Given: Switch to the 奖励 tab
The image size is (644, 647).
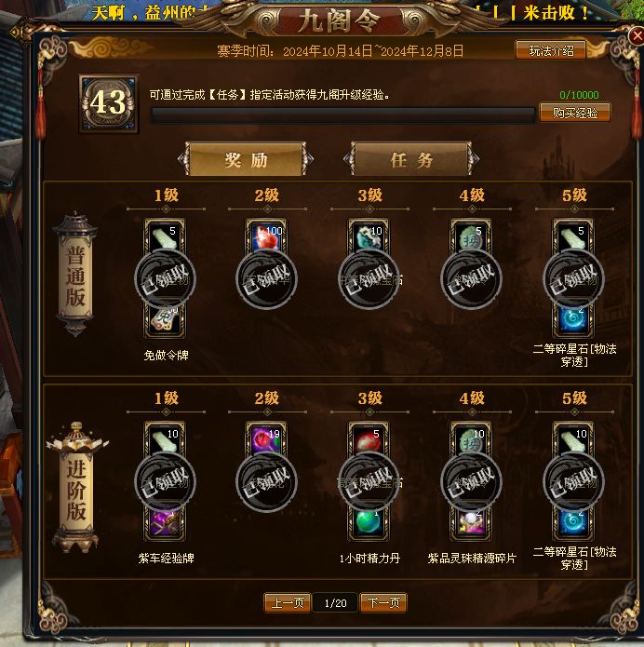Looking at the screenshot, I should click(x=246, y=159).
